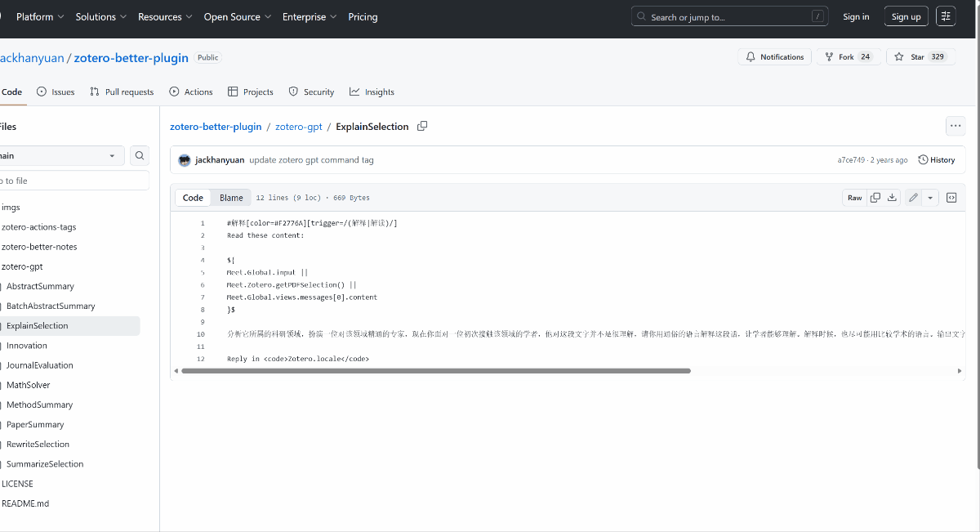The image size is (980, 532).
Task: Click the pencil edit file icon
Action: (x=913, y=198)
